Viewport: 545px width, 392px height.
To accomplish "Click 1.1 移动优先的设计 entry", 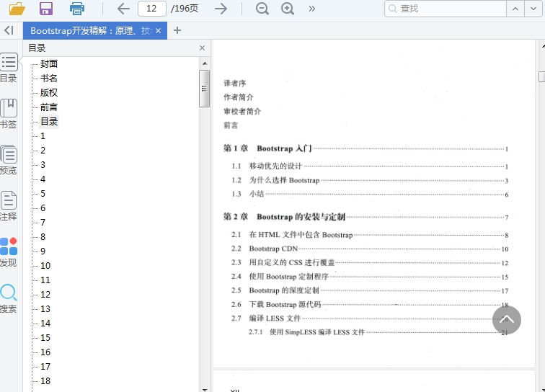I will point(267,166).
